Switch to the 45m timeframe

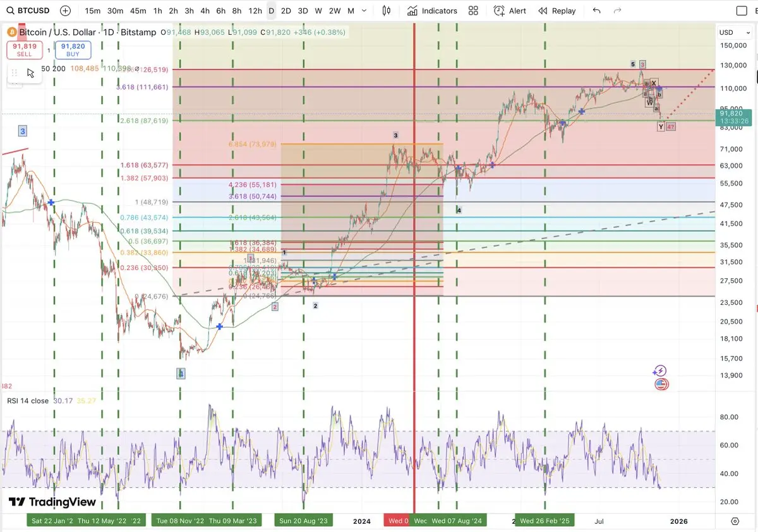click(138, 11)
